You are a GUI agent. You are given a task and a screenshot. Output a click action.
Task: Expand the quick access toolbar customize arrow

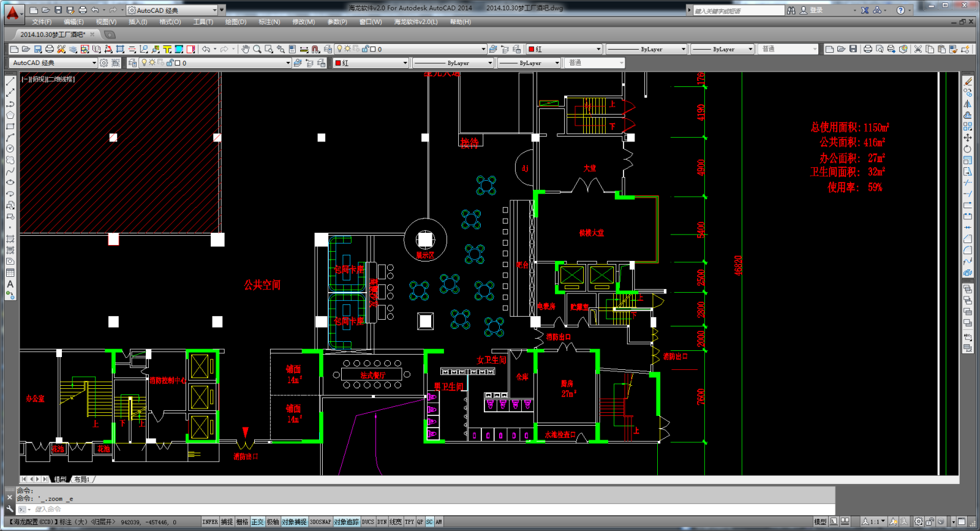(x=222, y=10)
